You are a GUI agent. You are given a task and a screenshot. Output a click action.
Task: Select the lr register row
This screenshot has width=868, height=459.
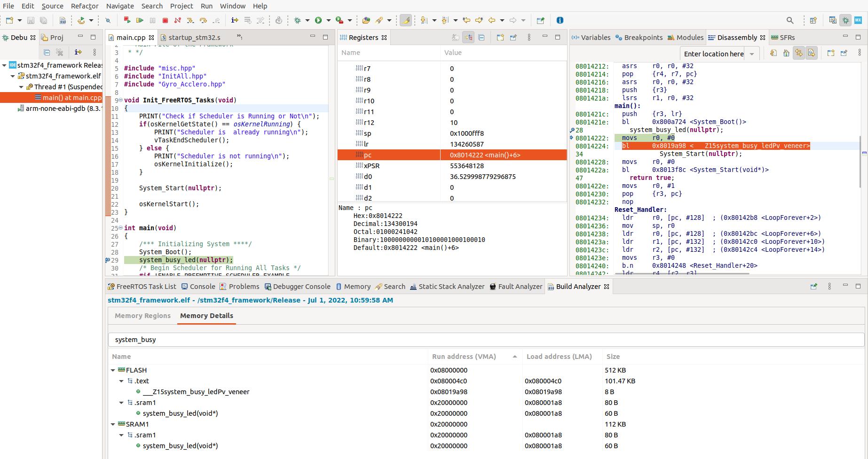(367, 144)
